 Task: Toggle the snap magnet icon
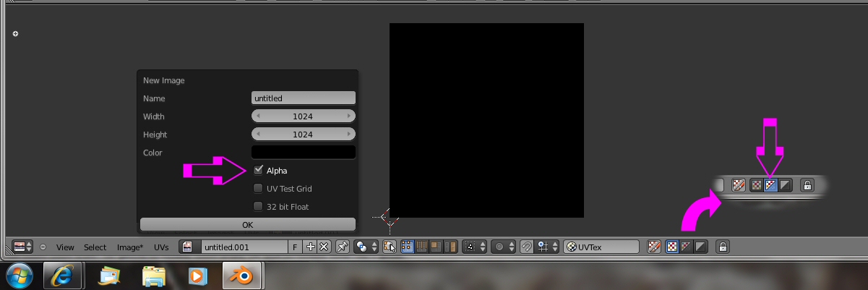pos(527,247)
